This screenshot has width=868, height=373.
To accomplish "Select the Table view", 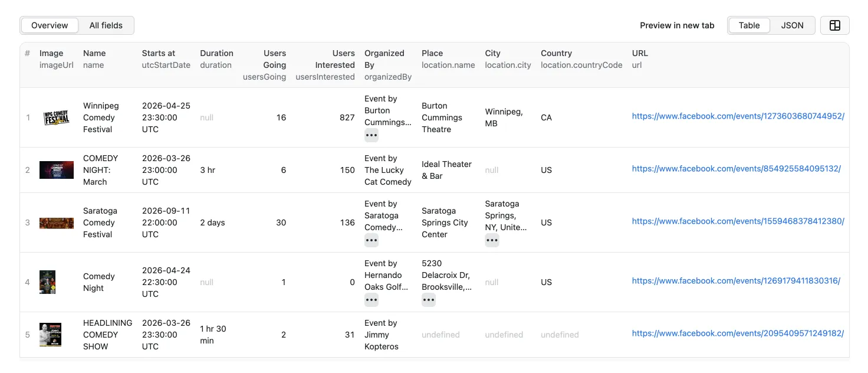I will [749, 25].
